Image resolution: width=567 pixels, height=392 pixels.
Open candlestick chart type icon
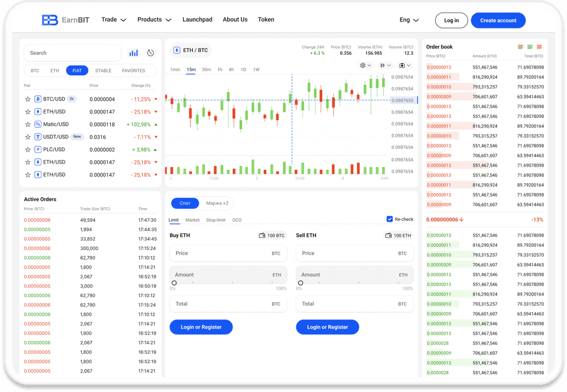pyautogui.click(x=382, y=65)
